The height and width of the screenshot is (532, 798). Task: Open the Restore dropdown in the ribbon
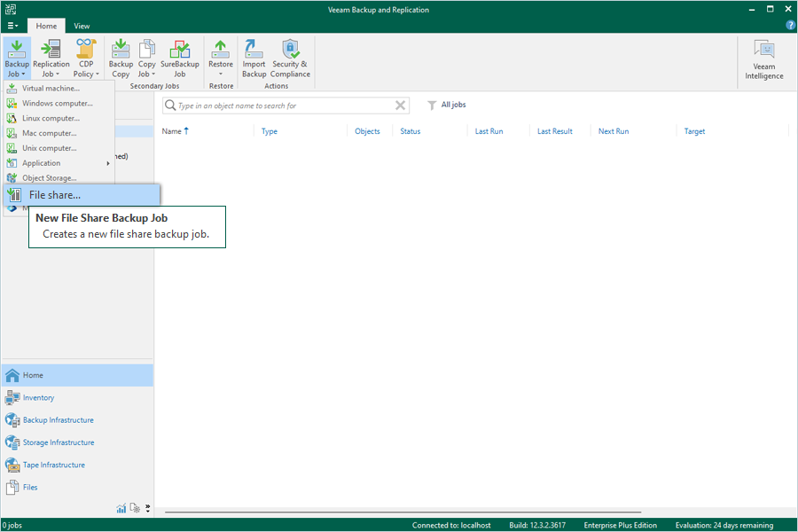click(x=221, y=58)
